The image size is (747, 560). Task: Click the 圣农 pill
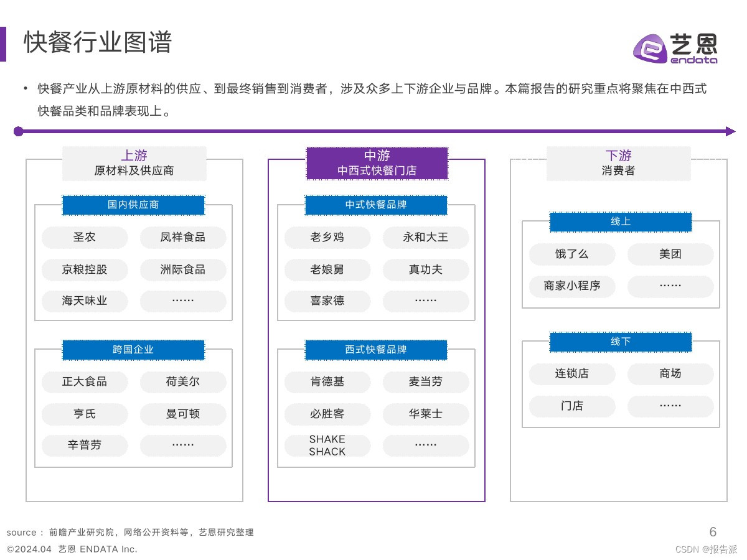click(x=85, y=238)
